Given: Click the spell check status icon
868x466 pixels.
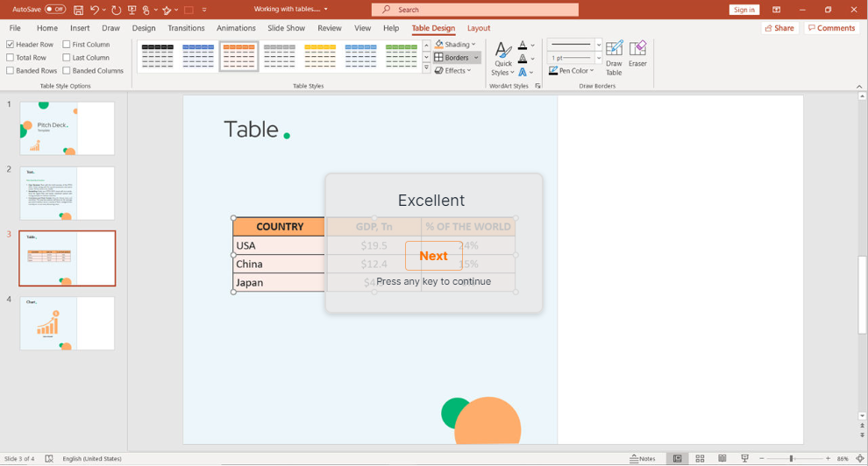Looking at the screenshot, I should click(x=49, y=458).
